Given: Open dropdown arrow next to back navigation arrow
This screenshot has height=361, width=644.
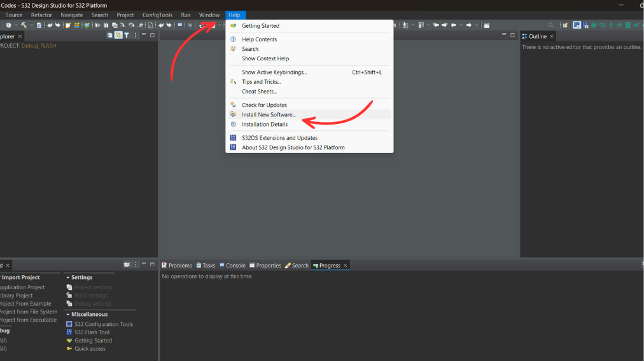Looking at the screenshot, I should tap(461, 25).
